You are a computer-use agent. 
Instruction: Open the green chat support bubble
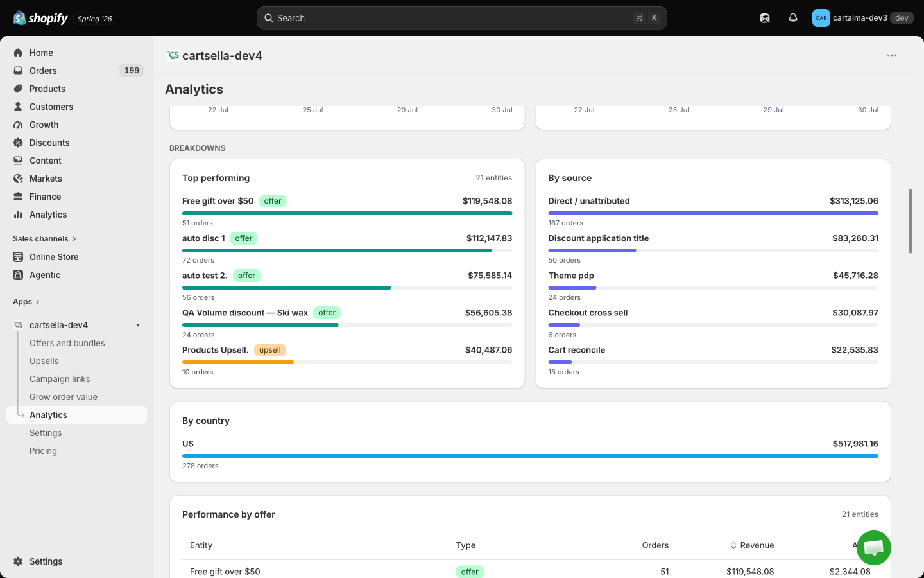click(x=874, y=548)
